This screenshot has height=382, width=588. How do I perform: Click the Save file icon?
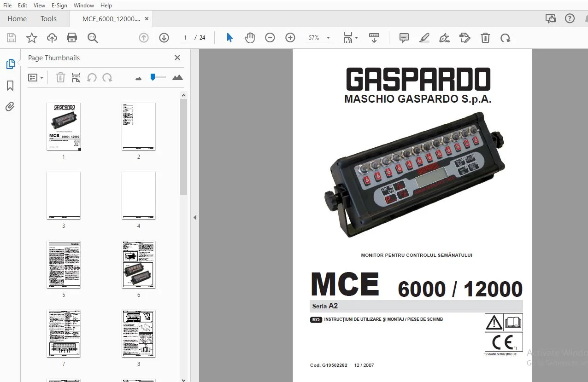point(12,38)
